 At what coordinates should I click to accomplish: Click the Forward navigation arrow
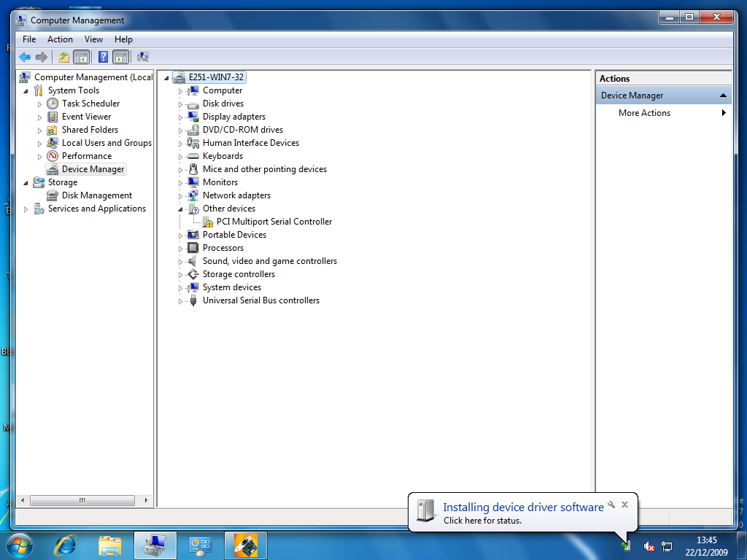pos(42,56)
